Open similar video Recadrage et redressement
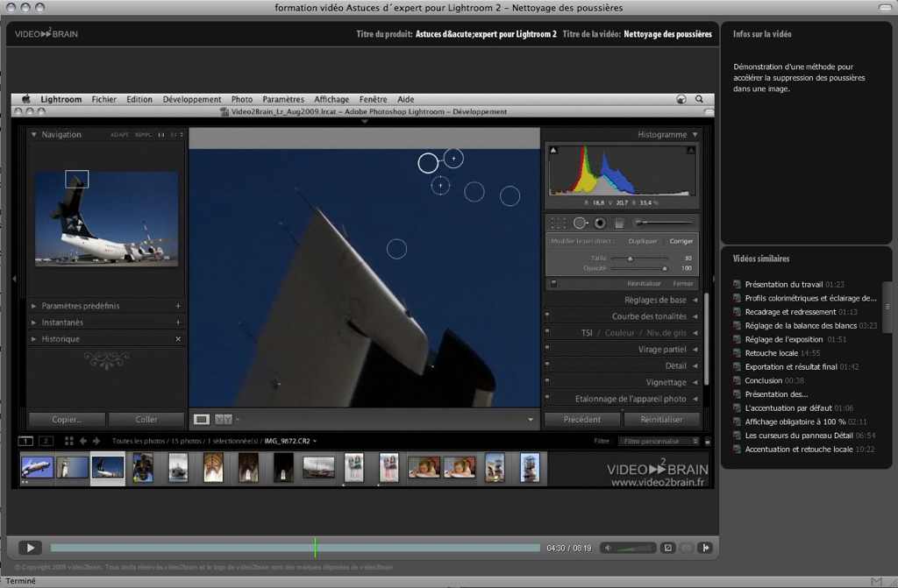 tap(790, 312)
